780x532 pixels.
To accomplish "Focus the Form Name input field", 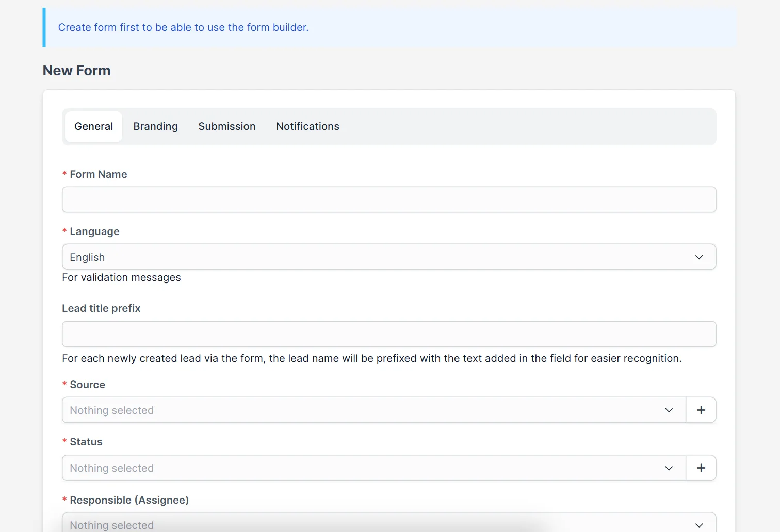I will [389, 199].
